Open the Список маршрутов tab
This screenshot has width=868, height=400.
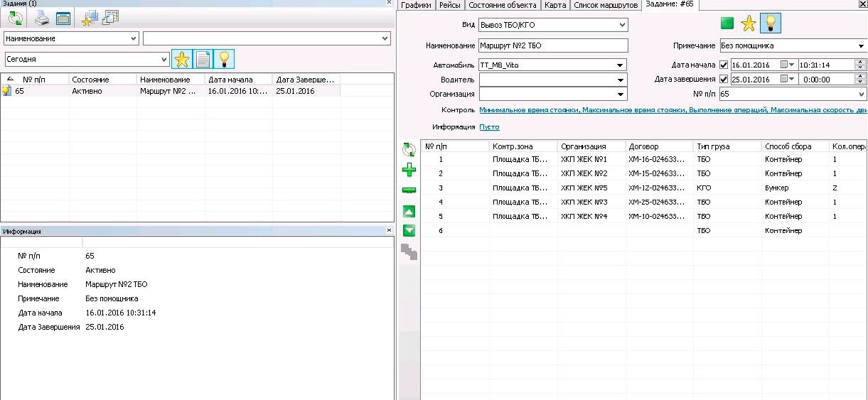tap(606, 5)
